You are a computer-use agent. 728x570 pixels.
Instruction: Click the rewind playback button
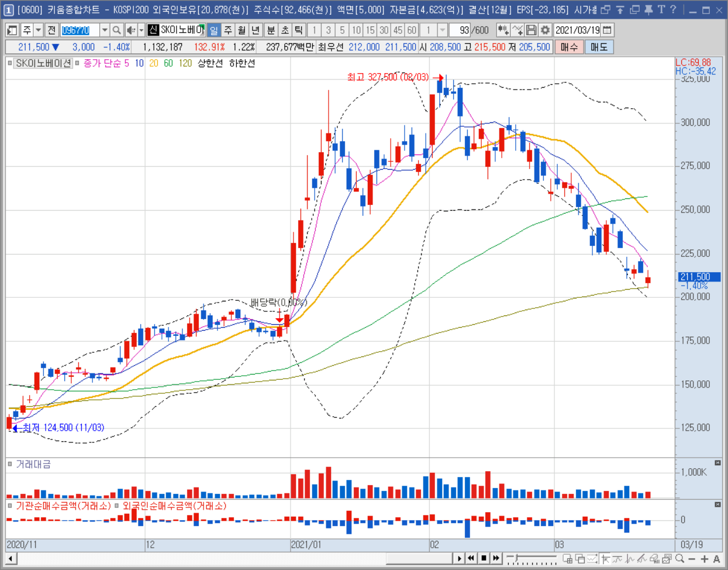[x=471, y=558]
